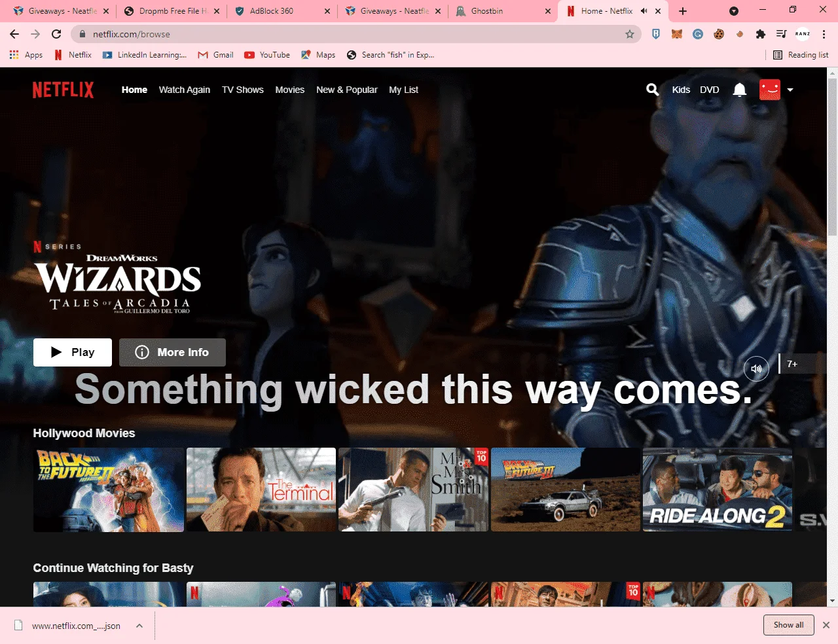The width and height of the screenshot is (838, 644).
Task: Toggle the trailer sound speaker button
Action: (x=756, y=368)
